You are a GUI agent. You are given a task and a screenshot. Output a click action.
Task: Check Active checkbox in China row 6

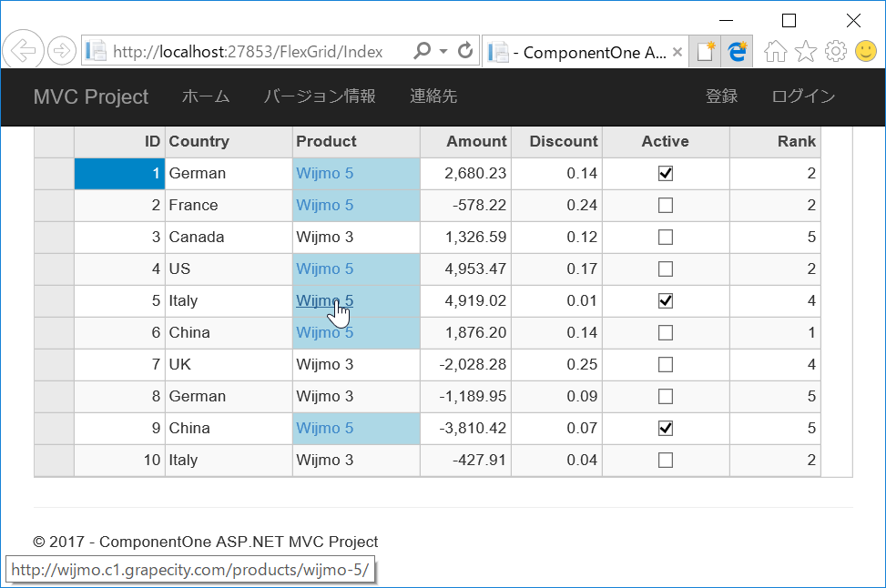[x=666, y=333]
